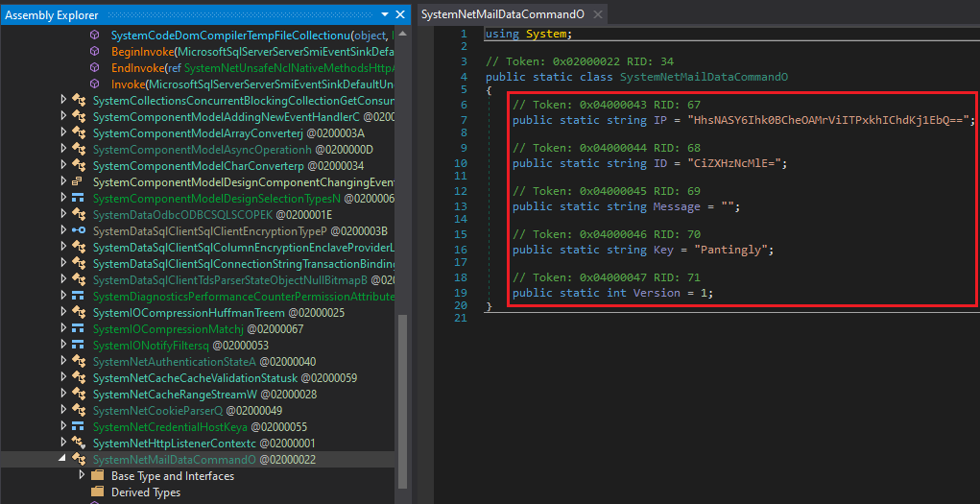Expand SystemCollectionsConcurrentBlockingCollectionGetConsum node
This screenshot has width=980, height=504.
pos(63,100)
